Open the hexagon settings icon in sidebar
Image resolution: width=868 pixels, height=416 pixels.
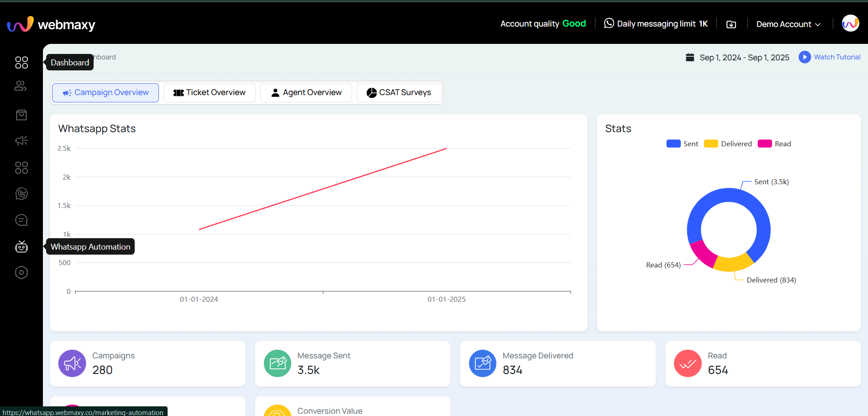tap(21, 272)
